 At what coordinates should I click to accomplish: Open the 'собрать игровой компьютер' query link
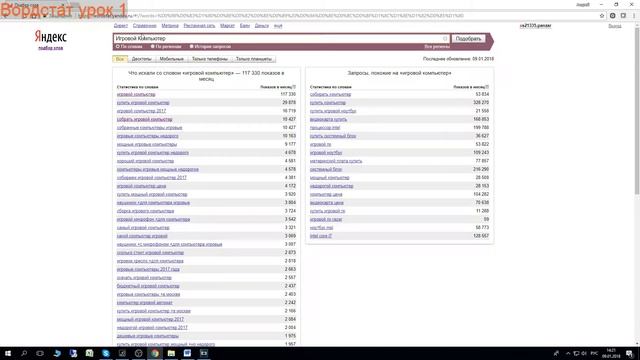tap(144, 120)
